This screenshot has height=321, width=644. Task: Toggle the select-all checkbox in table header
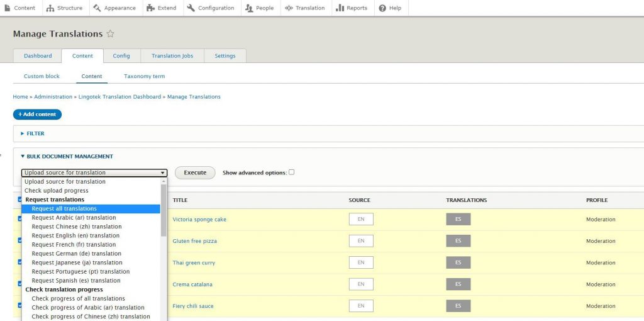click(18, 200)
